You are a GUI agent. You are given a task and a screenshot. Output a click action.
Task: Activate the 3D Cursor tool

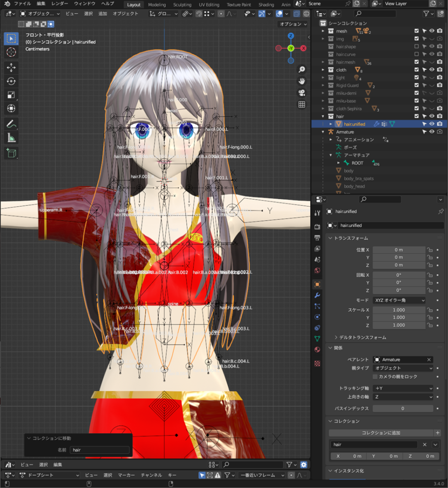point(11,52)
